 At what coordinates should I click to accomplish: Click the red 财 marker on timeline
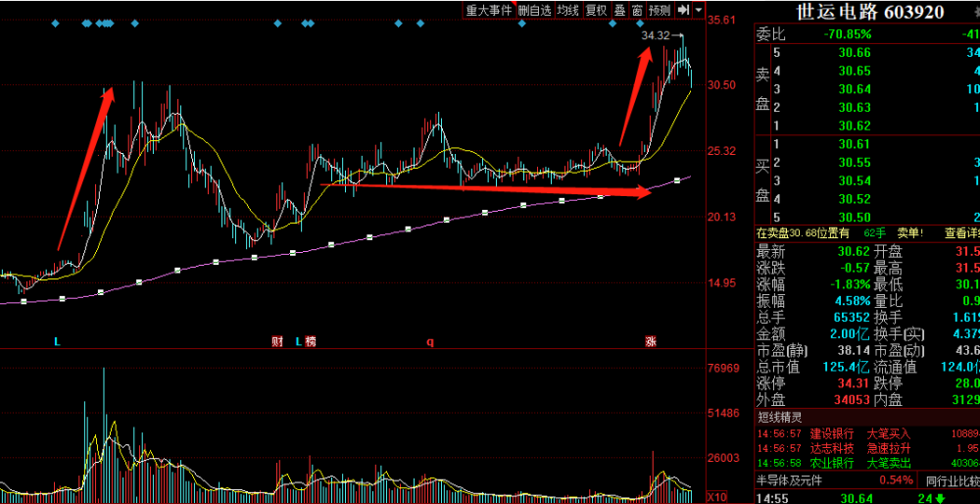(277, 342)
